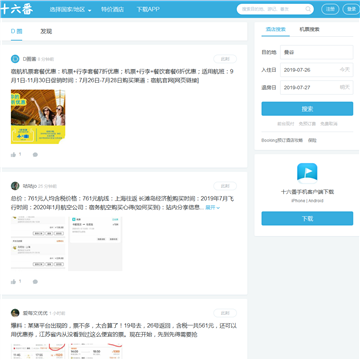Click the iPhone download link

(x=298, y=201)
